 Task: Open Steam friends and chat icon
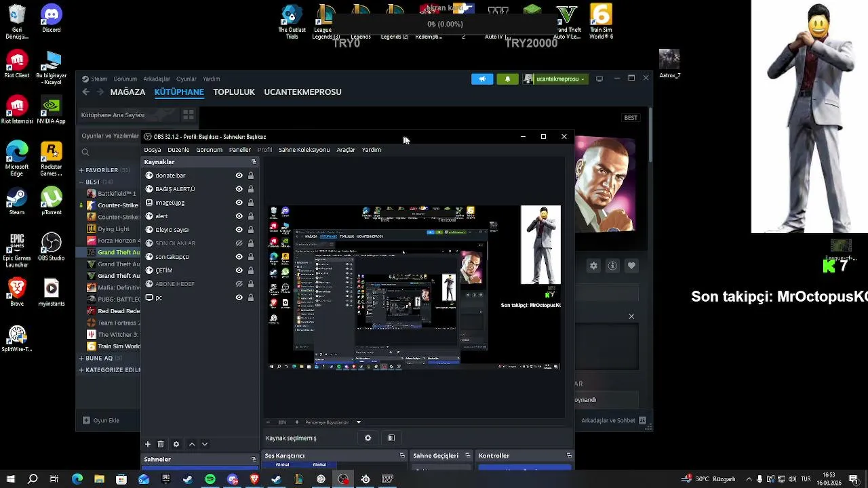click(x=643, y=420)
